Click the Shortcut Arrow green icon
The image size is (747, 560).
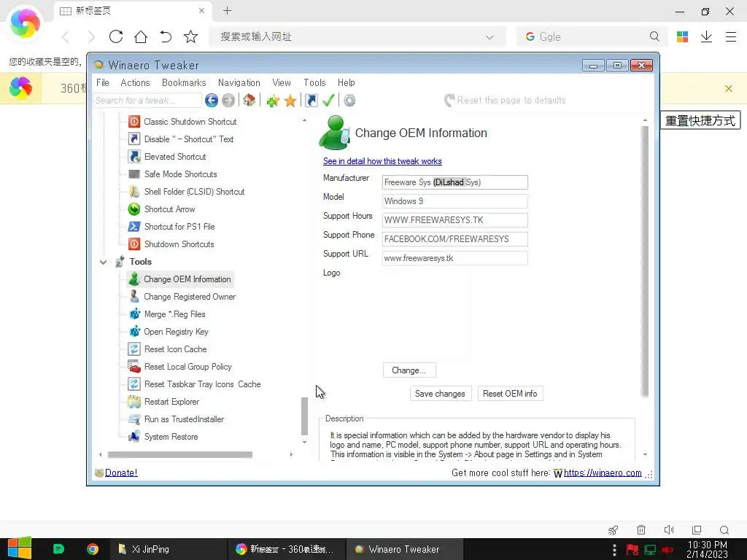134,209
